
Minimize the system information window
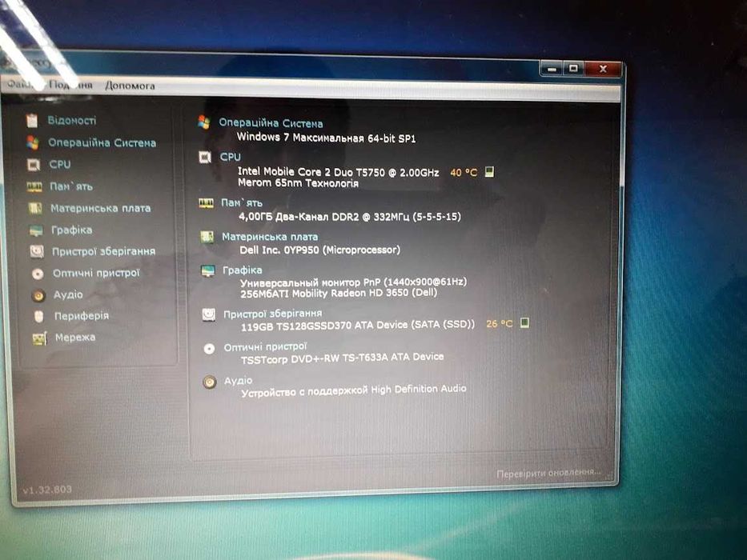pyautogui.click(x=552, y=70)
